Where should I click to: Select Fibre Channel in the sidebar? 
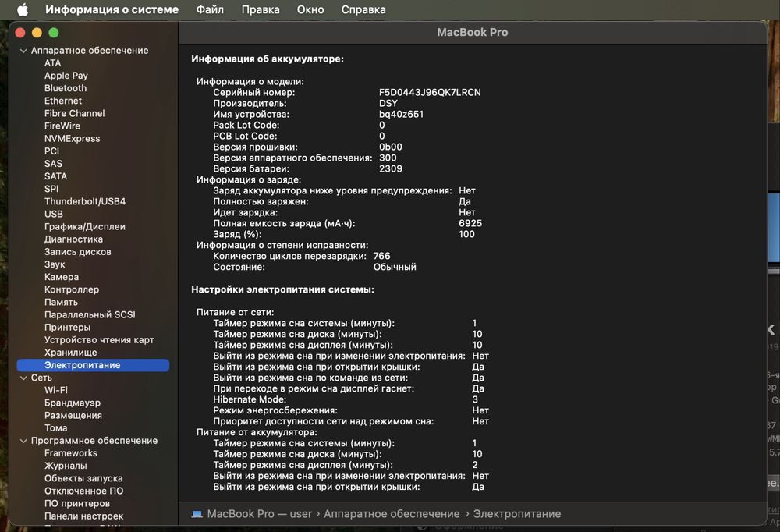point(75,113)
